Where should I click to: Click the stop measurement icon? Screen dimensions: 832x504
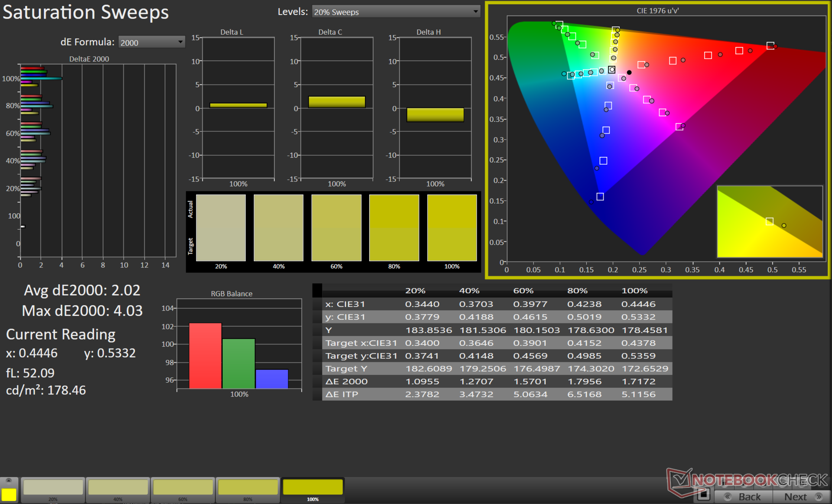[703, 494]
